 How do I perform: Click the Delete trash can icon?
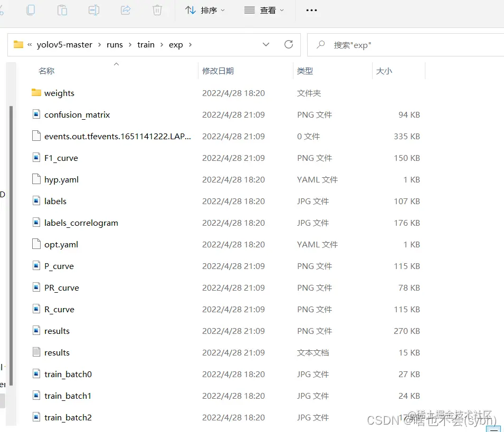pos(157,10)
